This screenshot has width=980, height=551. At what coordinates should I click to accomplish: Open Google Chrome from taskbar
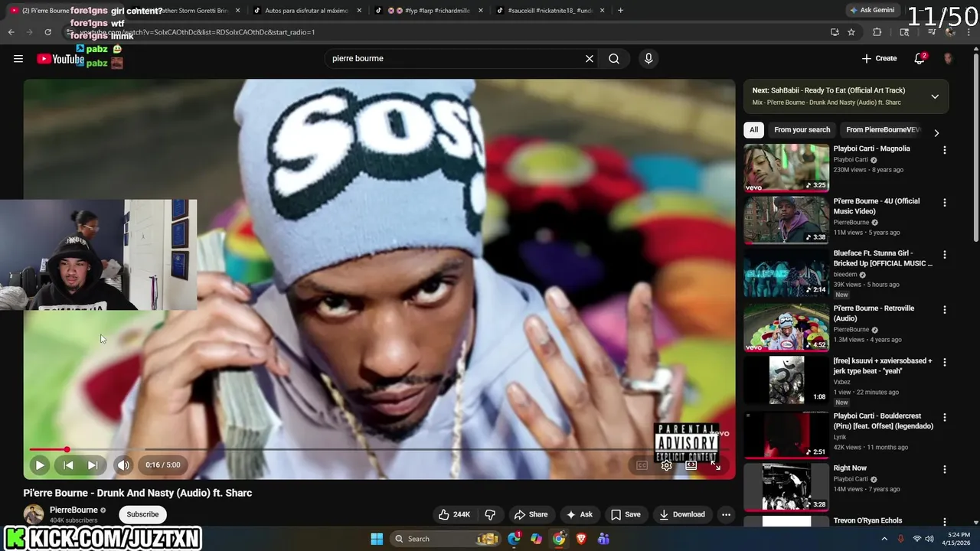pyautogui.click(x=559, y=539)
